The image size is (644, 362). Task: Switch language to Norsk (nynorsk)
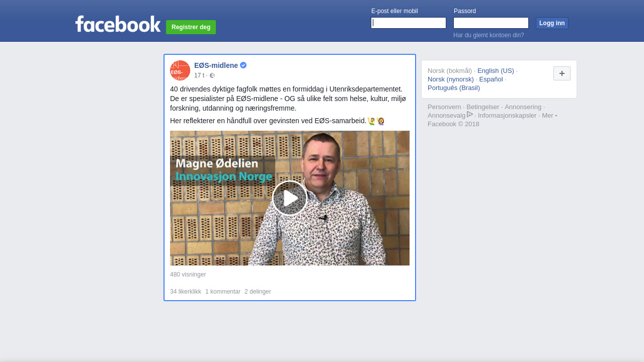pos(451,79)
